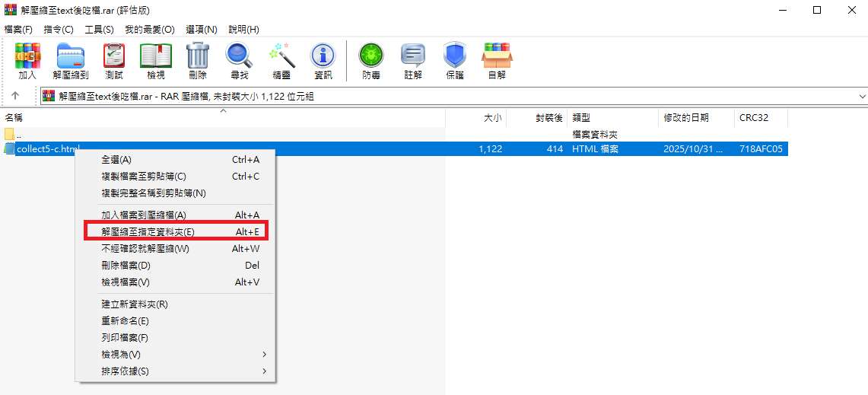Click the 解壓縮到 (Extract To) toolbar icon

click(x=70, y=61)
